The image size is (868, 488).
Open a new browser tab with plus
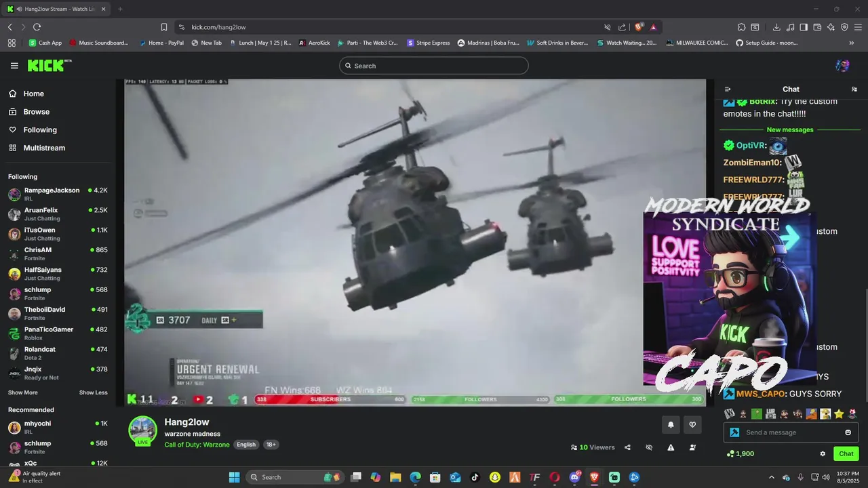pyautogui.click(x=120, y=9)
